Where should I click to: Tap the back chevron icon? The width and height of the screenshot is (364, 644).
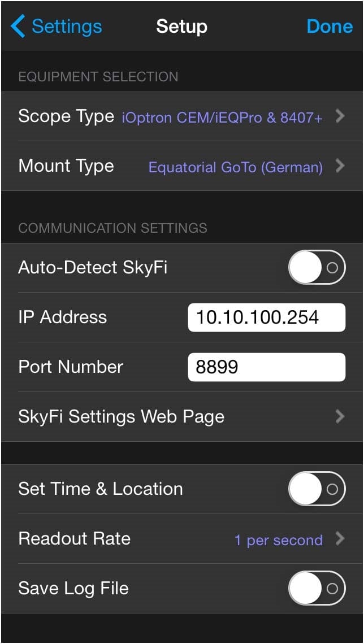click(x=18, y=27)
